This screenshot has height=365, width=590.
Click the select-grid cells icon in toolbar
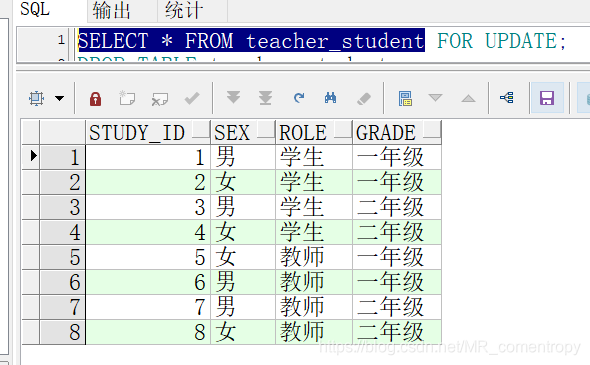coord(36,99)
